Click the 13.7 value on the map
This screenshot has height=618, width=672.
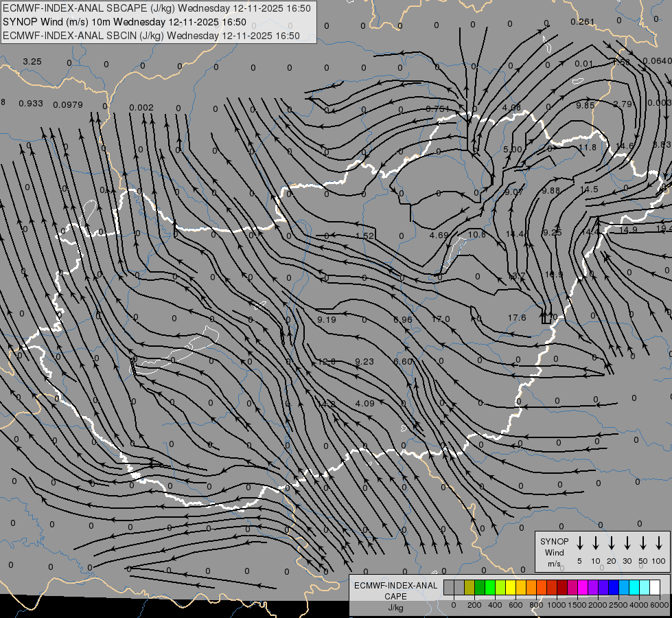coord(516,276)
